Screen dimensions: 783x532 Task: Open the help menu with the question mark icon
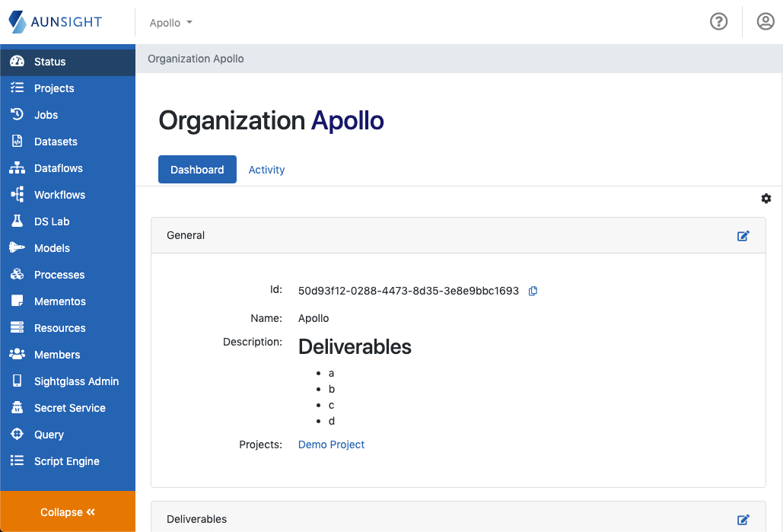(718, 21)
